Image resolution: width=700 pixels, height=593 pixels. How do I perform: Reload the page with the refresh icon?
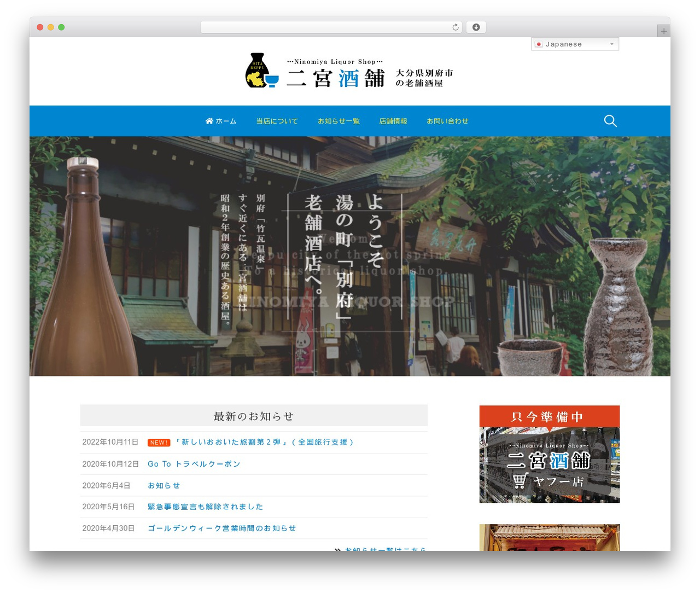click(456, 27)
